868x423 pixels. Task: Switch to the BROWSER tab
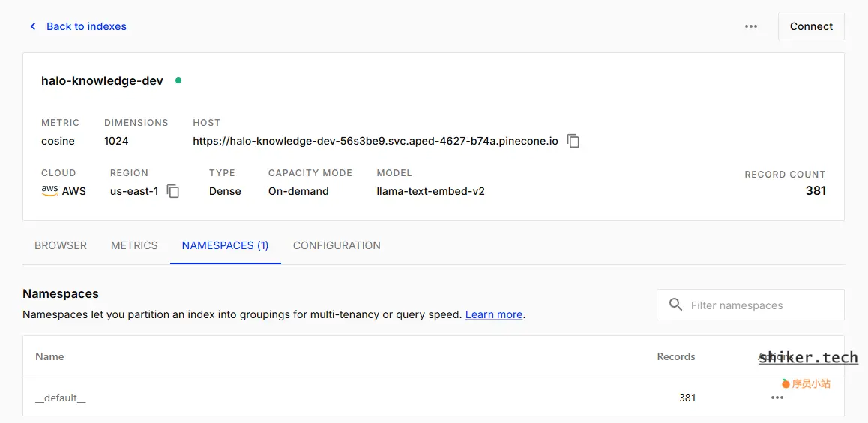click(61, 245)
